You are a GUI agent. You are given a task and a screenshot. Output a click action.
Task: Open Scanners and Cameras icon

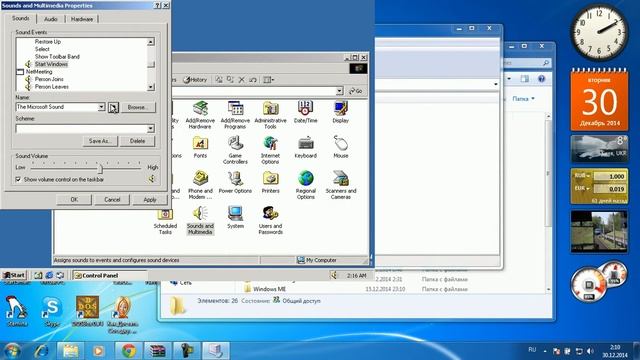[340, 185]
